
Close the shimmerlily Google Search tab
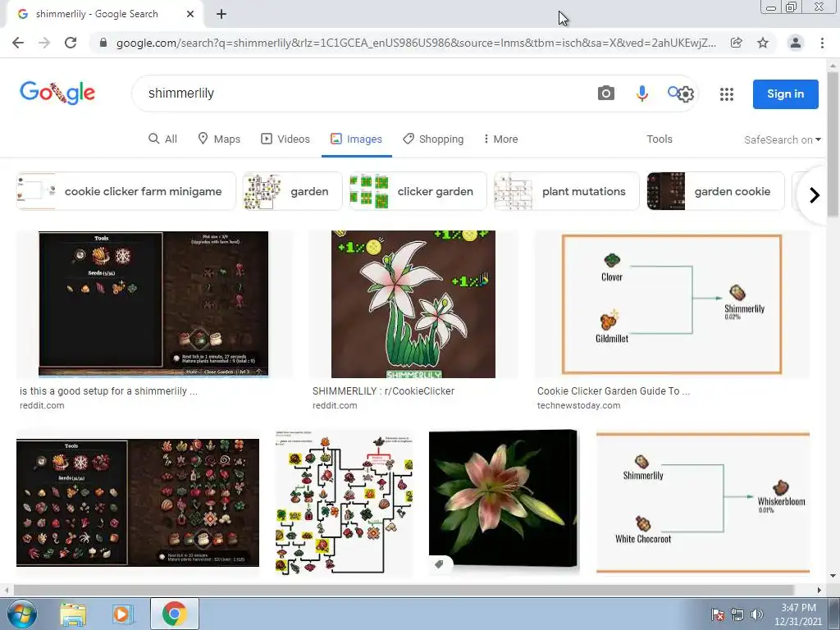[x=190, y=14]
